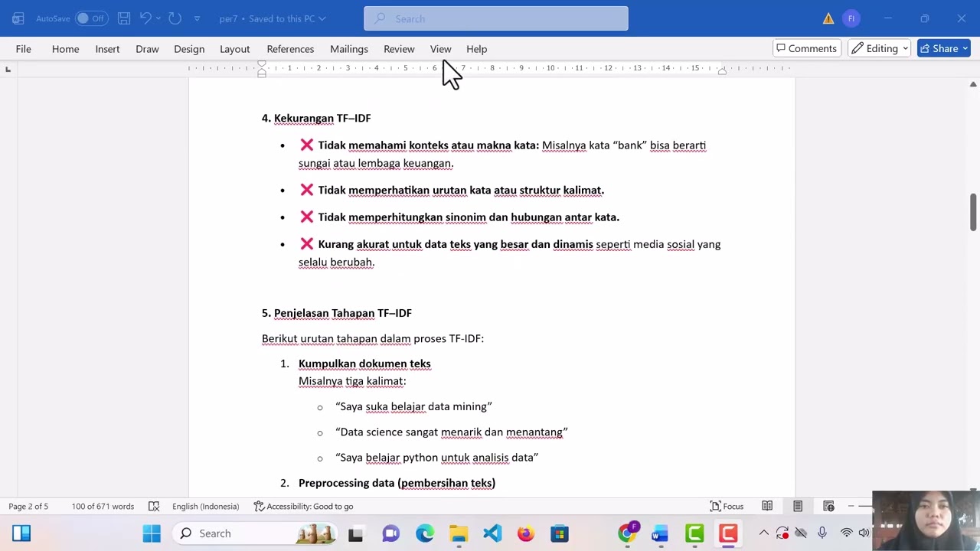This screenshot has width=980, height=551.
Task: Redo the last action
Action: (x=175, y=18)
